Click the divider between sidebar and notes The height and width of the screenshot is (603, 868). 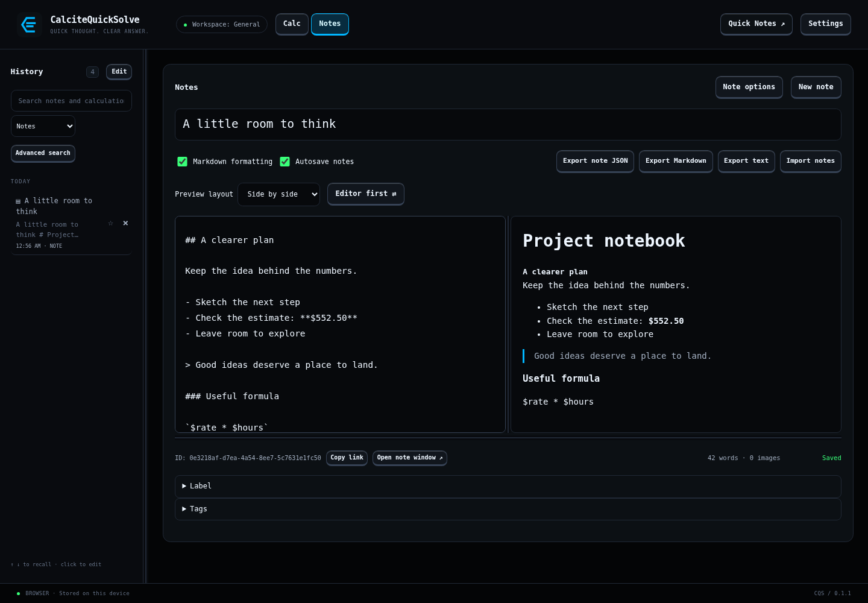coord(145,316)
